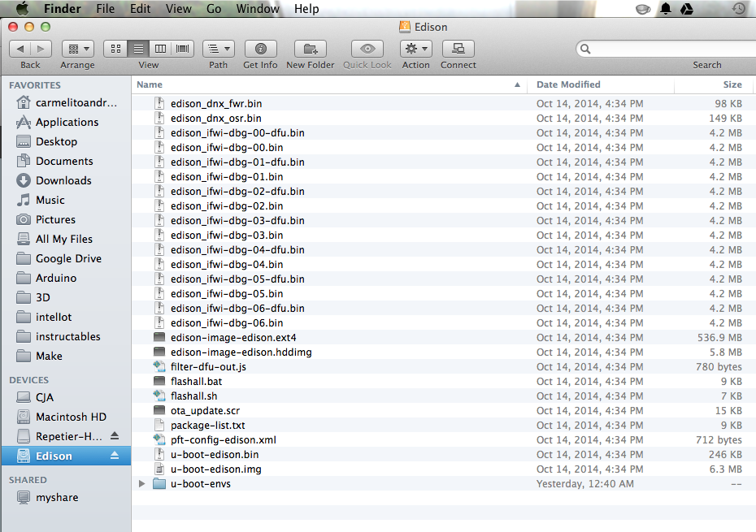Select the filter-dfu-out.js file icon

coord(159,366)
